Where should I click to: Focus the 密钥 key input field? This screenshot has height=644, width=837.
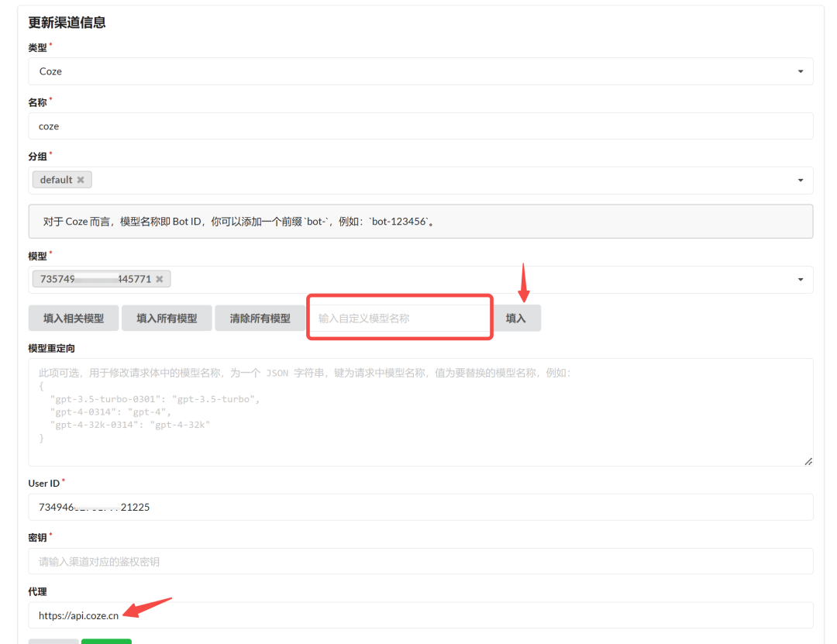click(421, 562)
